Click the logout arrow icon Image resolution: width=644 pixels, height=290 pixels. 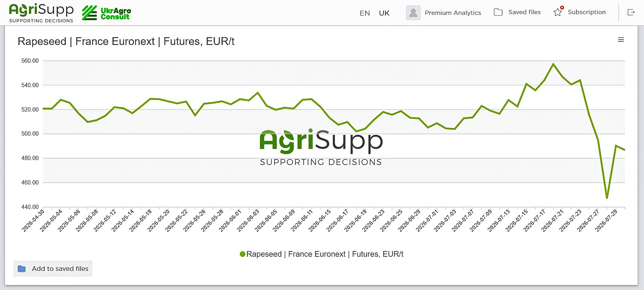point(631,12)
